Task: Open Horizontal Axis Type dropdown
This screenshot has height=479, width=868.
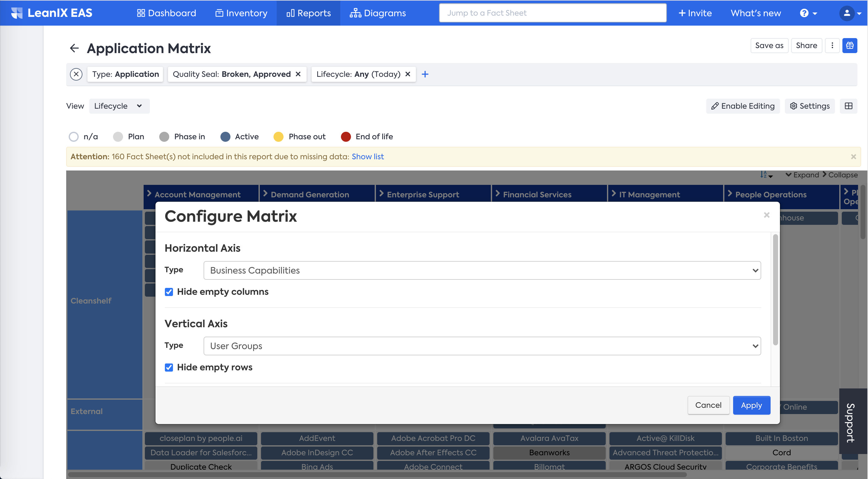Action: (x=482, y=270)
